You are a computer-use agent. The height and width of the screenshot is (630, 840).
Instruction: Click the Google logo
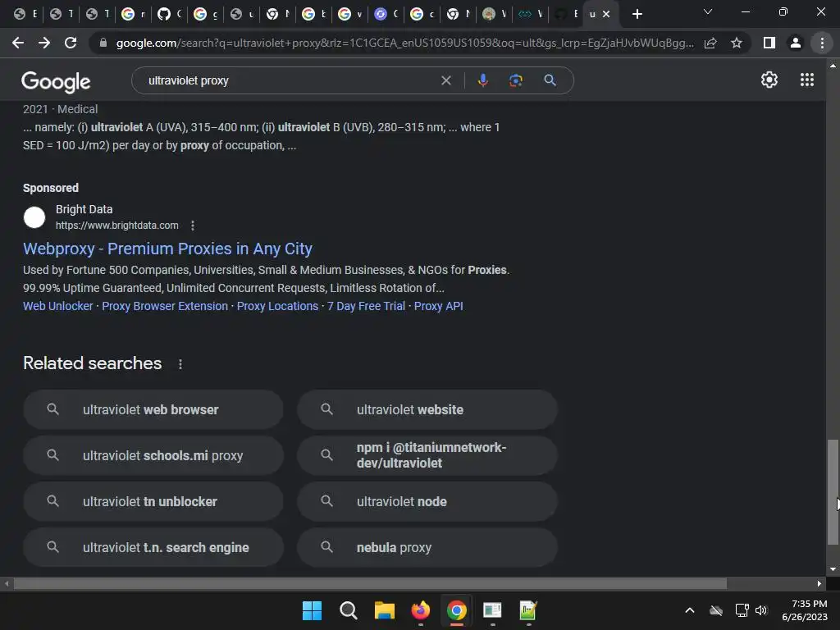point(56,81)
